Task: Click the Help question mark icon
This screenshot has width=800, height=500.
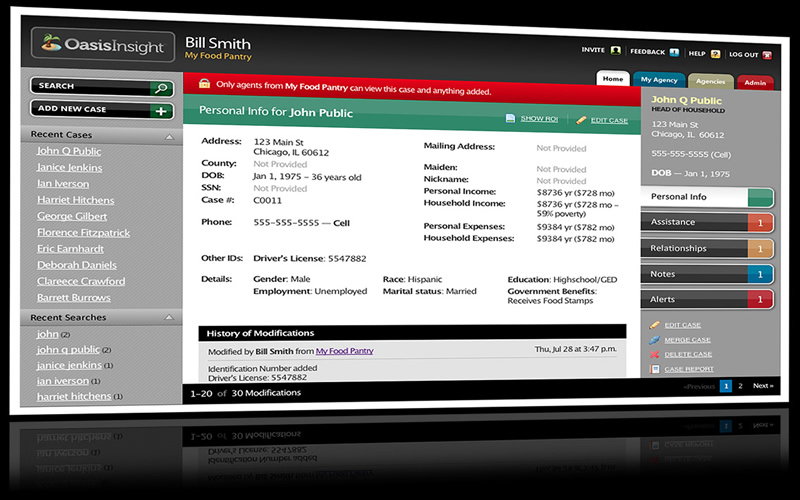Action: [x=715, y=54]
